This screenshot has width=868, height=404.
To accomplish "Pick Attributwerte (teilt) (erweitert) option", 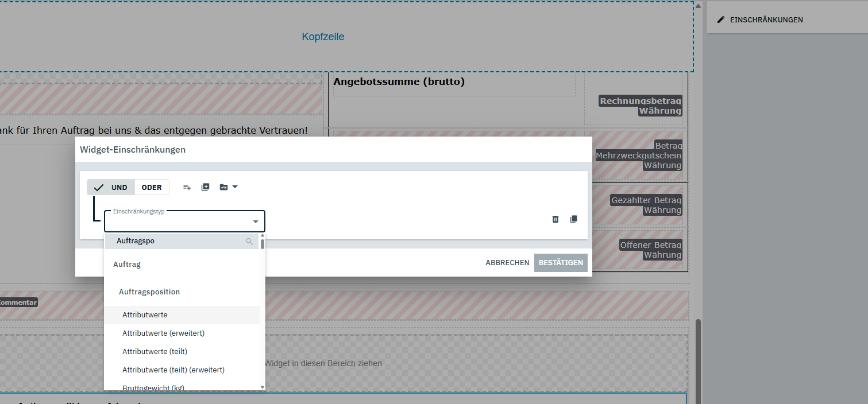I will (x=173, y=370).
